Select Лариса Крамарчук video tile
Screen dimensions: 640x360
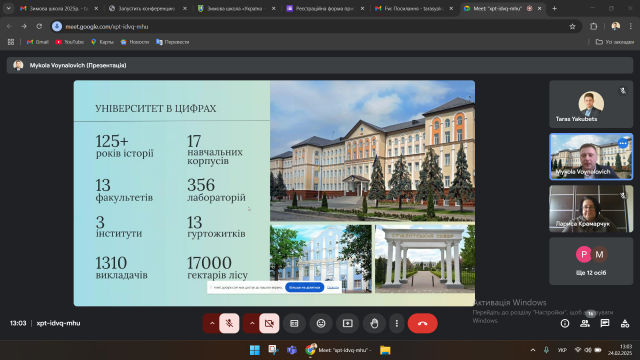coord(591,209)
